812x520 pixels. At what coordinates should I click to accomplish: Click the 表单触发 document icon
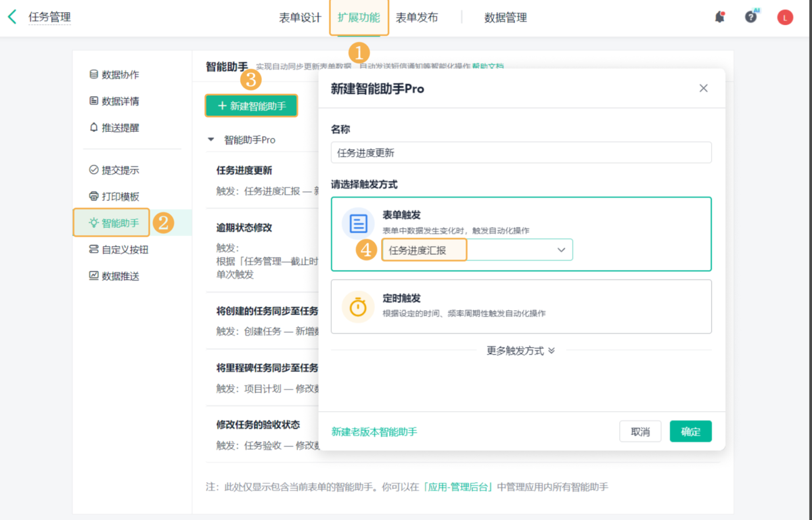[358, 223]
